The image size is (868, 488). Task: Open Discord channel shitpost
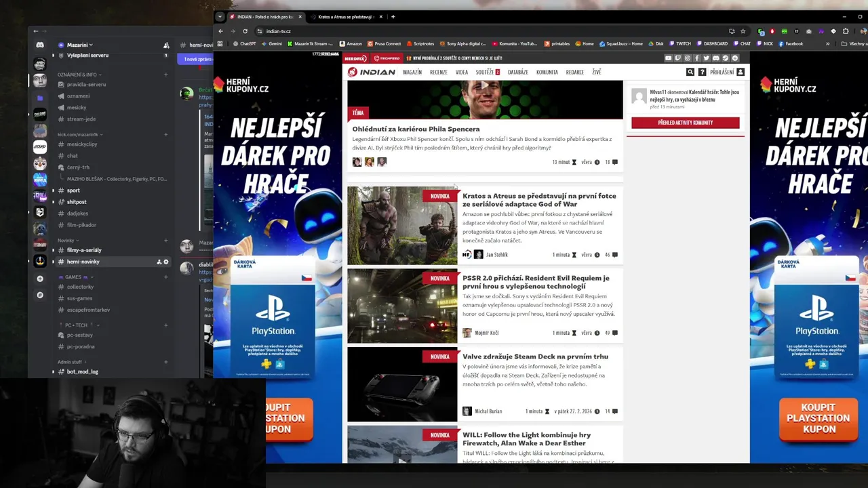(x=77, y=202)
